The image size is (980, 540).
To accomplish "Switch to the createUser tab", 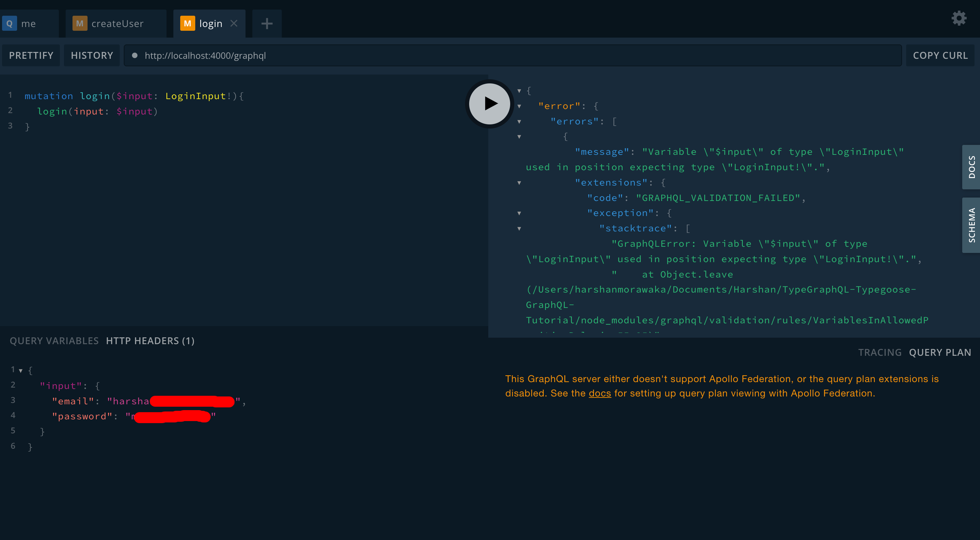I will tap(117, 24).
